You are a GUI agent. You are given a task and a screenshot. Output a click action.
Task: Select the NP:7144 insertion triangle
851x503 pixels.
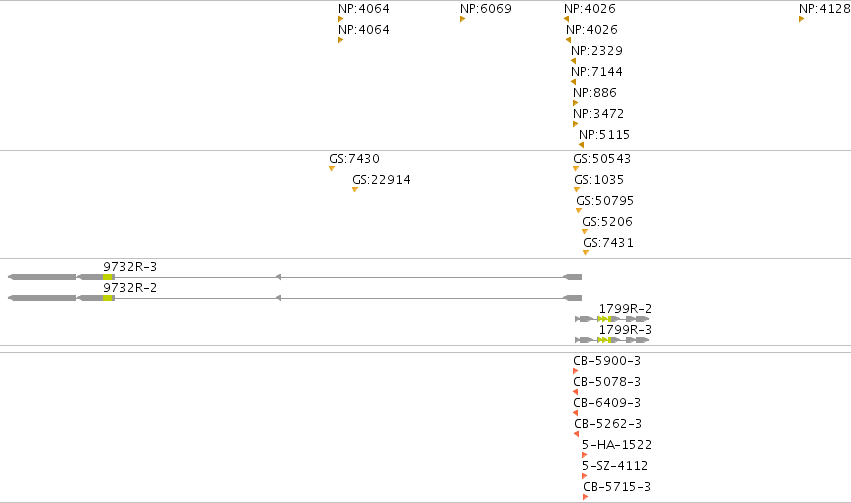point(574,82)
